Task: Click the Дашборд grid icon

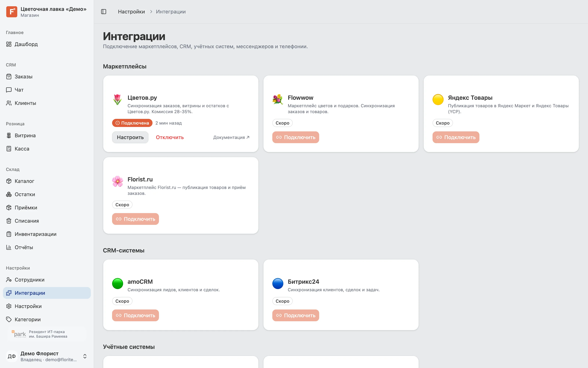Action: 9,44
